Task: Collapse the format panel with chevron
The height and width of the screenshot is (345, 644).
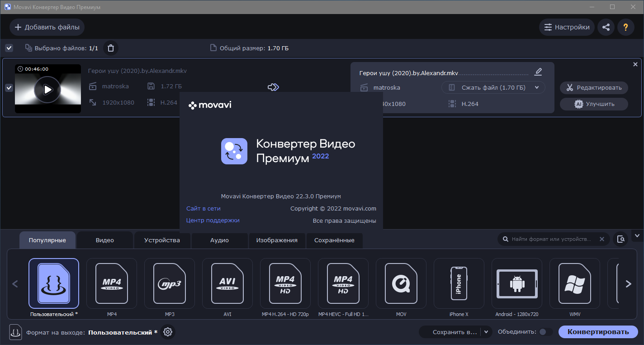Action: [x=637, y=235]
